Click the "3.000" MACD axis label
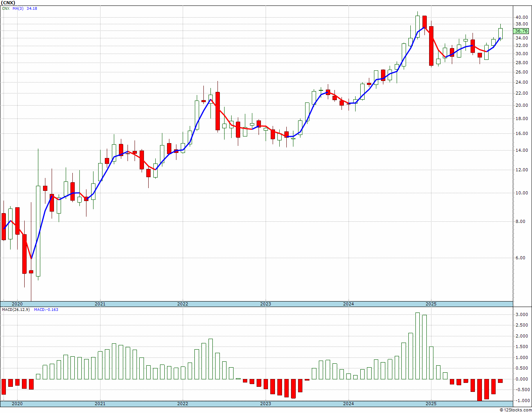Screen dimensions: 532x413 coord(521,314)
